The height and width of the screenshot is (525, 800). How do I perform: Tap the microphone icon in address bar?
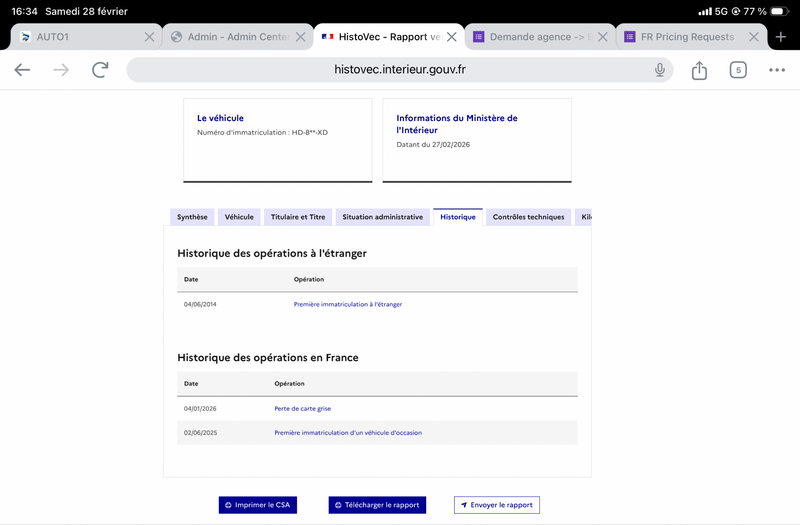(x=660, y=70)
